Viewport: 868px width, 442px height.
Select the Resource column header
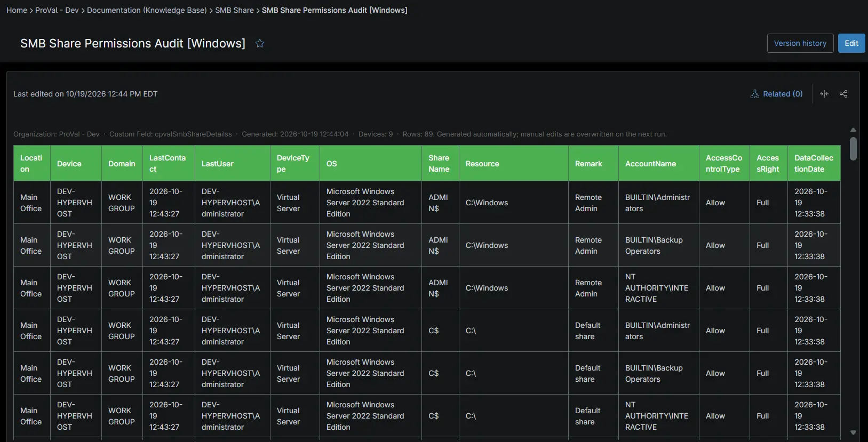514,164
